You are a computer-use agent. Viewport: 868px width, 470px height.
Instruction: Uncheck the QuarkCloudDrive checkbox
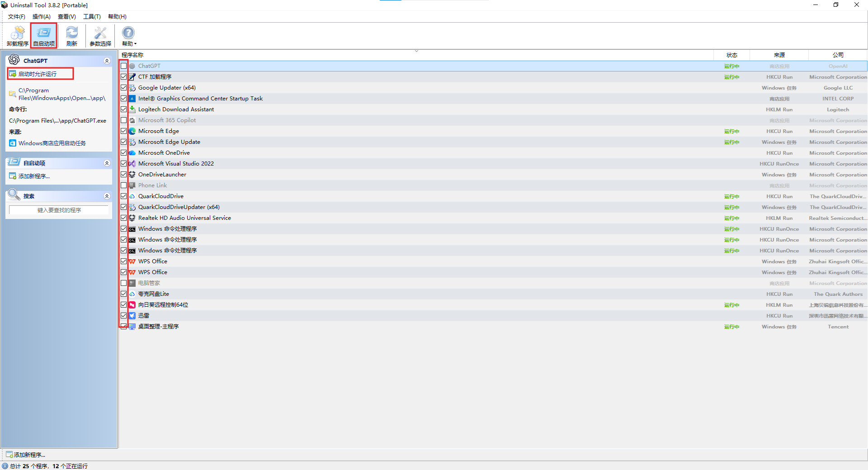[123, 196]
